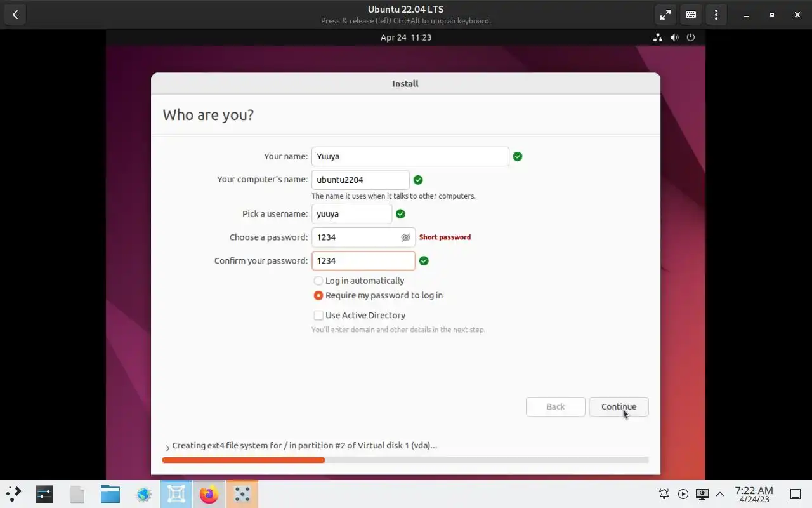Click the username field

coord(351,214)
